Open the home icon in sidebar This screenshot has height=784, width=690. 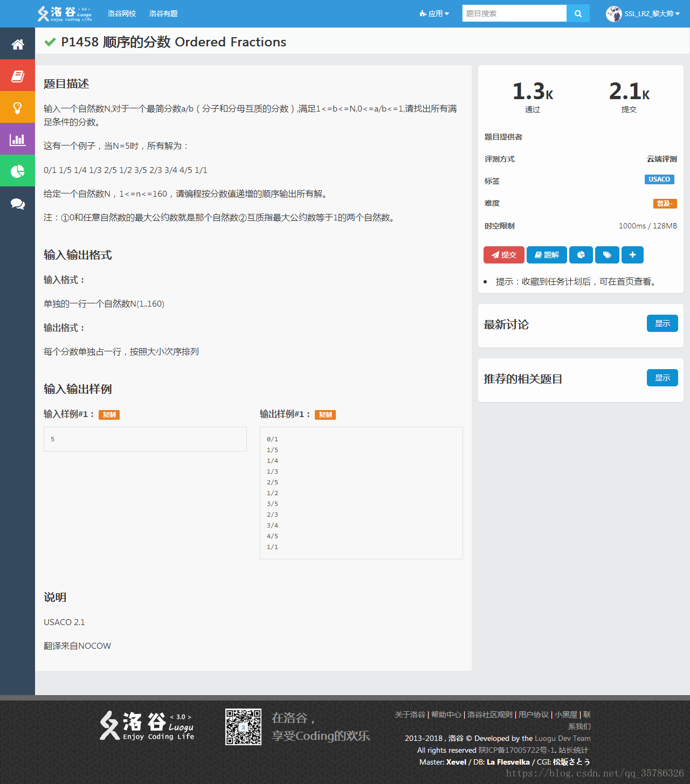17,44
